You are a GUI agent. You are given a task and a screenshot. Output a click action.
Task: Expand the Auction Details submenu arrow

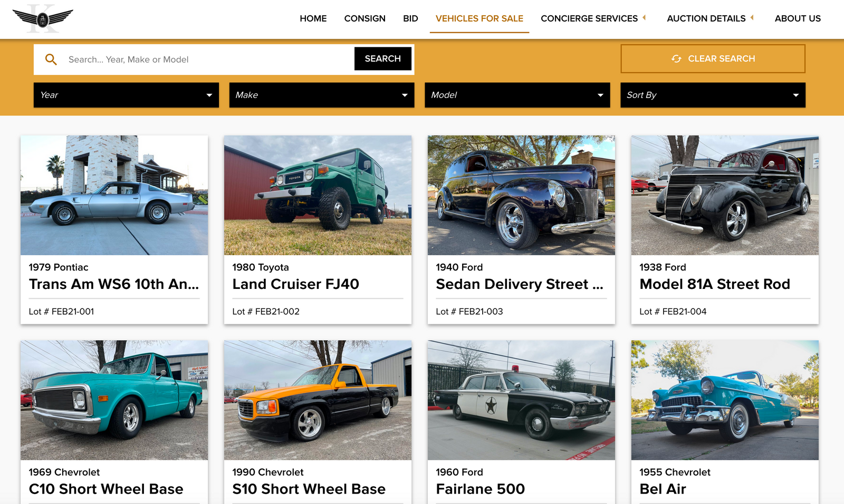point(752,18)
